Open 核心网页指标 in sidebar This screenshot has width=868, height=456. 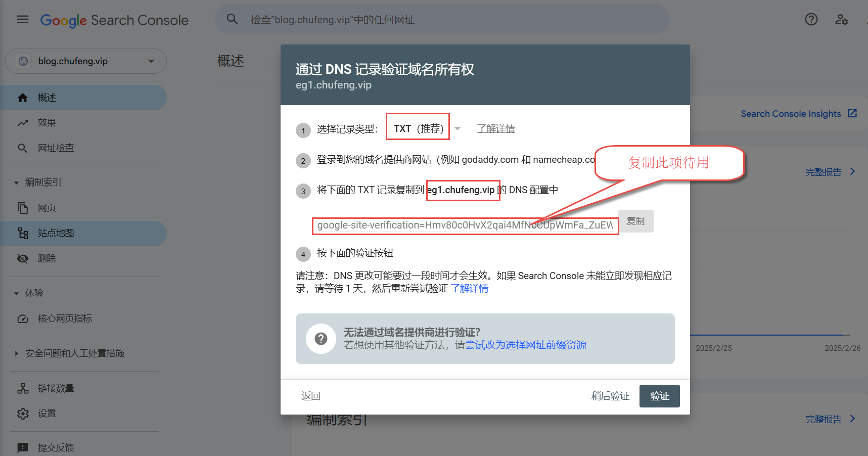click(x=83, y=318)
